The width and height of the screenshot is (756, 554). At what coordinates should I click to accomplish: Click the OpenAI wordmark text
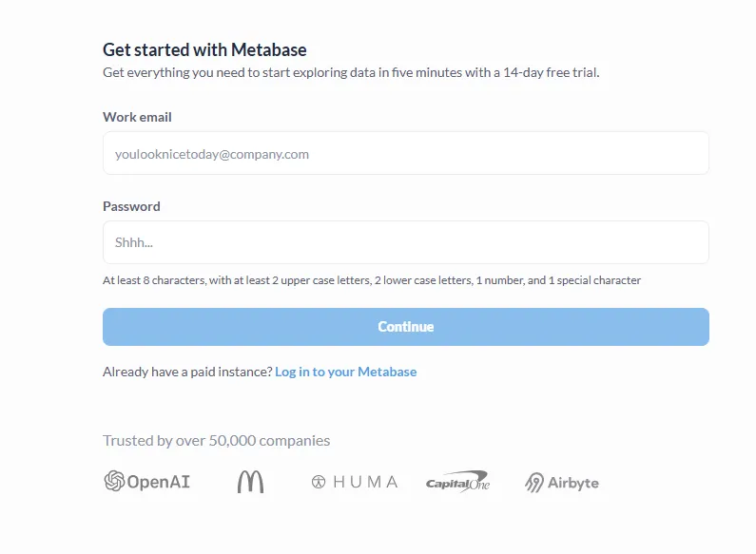point(159,482)
